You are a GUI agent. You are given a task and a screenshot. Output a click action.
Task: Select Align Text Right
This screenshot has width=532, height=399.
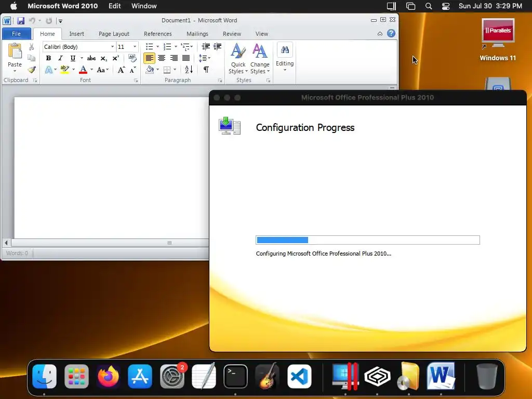(x=174, y=58)
